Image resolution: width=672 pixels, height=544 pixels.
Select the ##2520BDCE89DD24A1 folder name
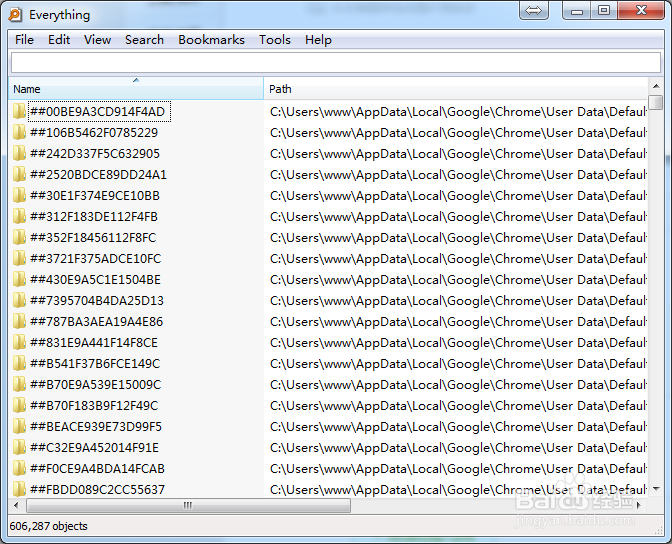(98, 175)
